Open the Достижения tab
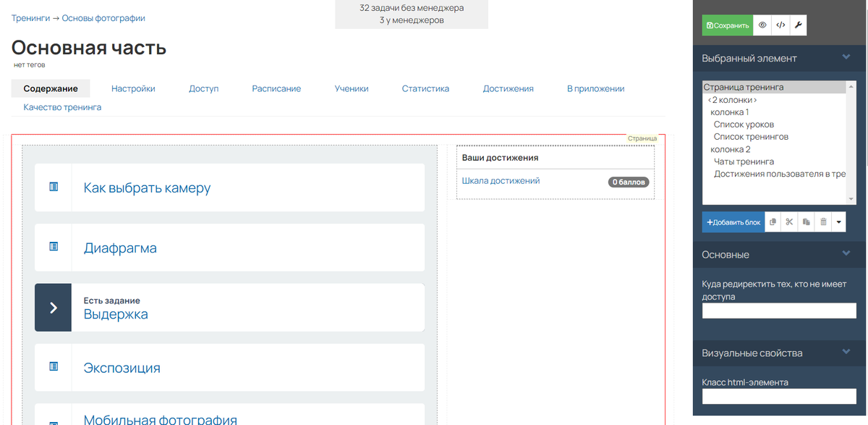 click(x=509, y=88)
